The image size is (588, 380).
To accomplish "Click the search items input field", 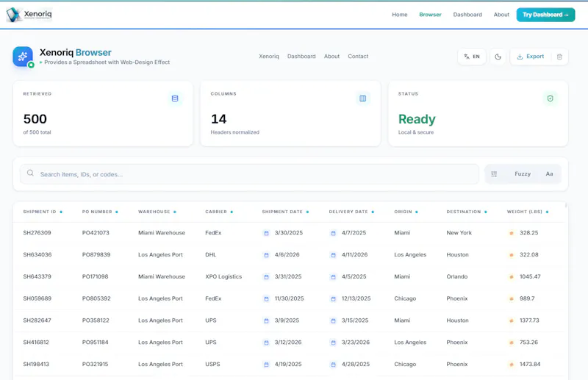I will point(249,174).
